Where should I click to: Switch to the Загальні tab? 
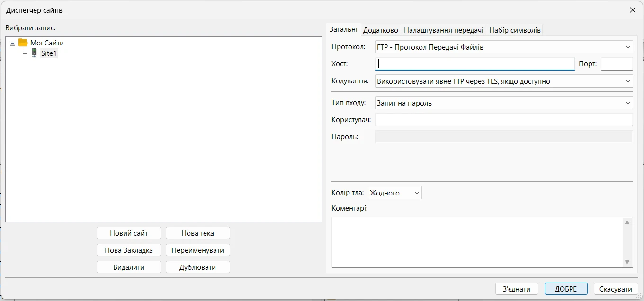(344, 29)
